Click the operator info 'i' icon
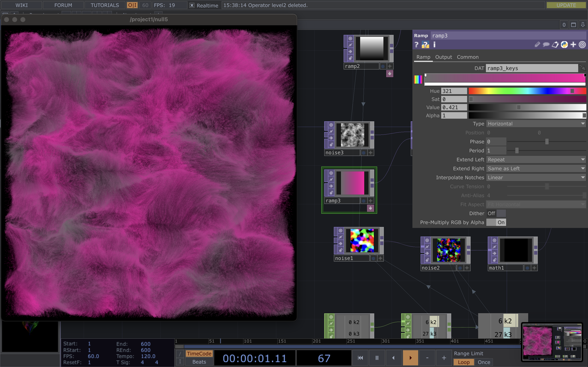The height and width of the screenshot is (367, 588). [434, 45]
